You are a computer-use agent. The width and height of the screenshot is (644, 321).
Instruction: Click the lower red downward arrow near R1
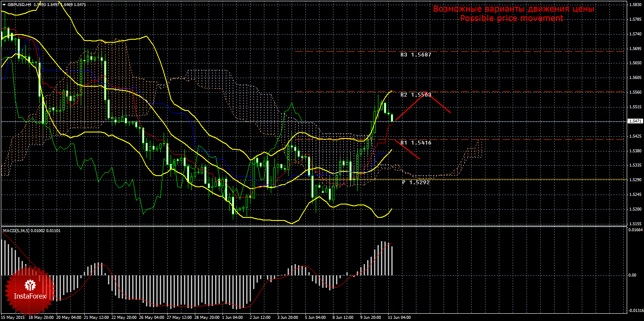pyautogui.click(x=407, y=149)
